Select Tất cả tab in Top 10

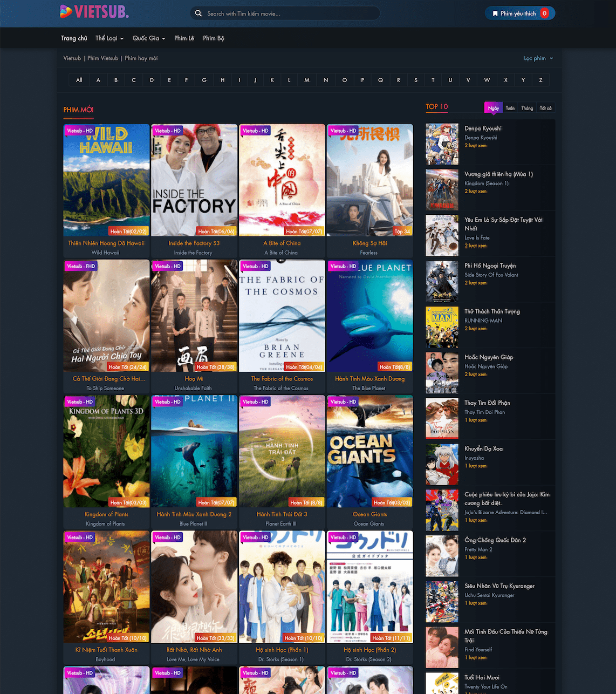coord(545,108)
